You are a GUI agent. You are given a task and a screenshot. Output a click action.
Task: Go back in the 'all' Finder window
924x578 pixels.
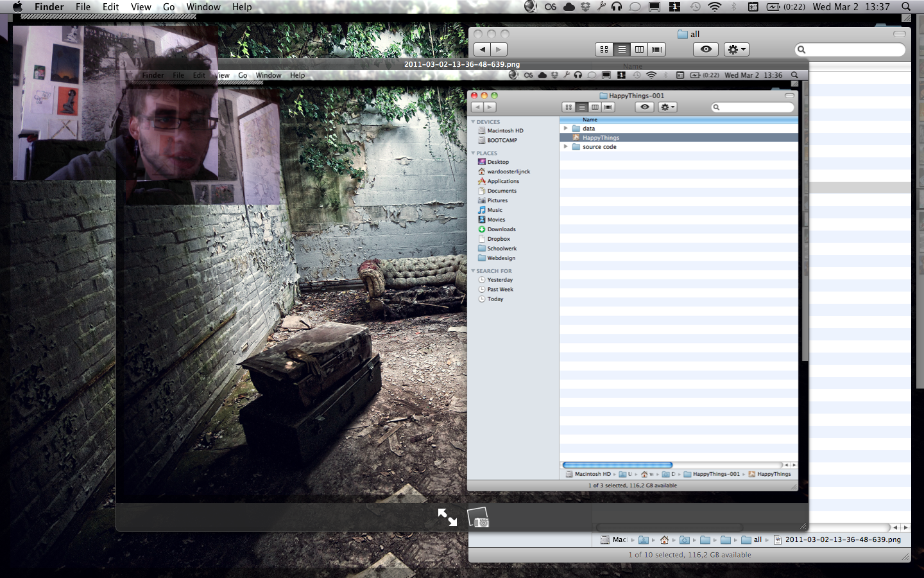tap(483, 49)
